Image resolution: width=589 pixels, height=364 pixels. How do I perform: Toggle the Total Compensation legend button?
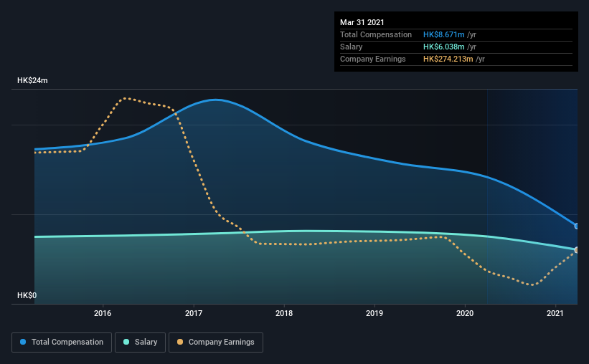tap(62, 343)
